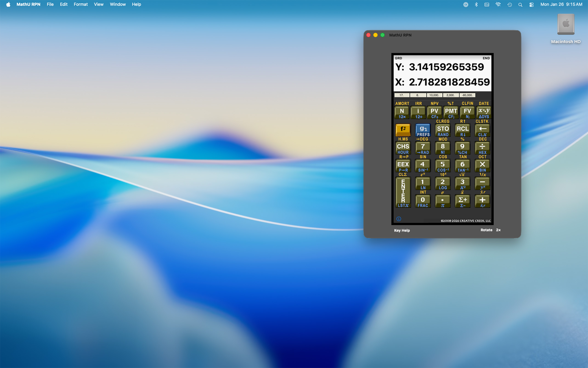
Task: Click Rotate to rotate the calculator
Action: (x=486, y=230)
